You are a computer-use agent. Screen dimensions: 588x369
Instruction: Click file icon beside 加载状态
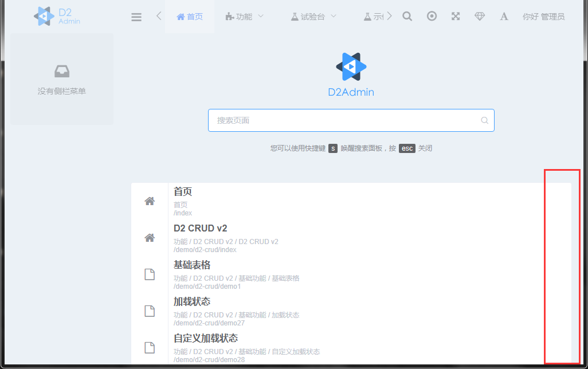click(150, 311)
